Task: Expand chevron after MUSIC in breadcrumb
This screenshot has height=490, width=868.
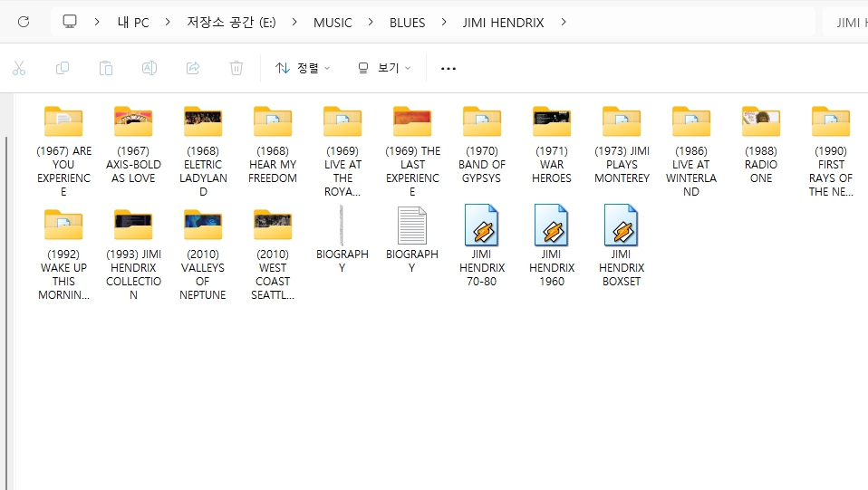Action: click(x=371, y=22)
